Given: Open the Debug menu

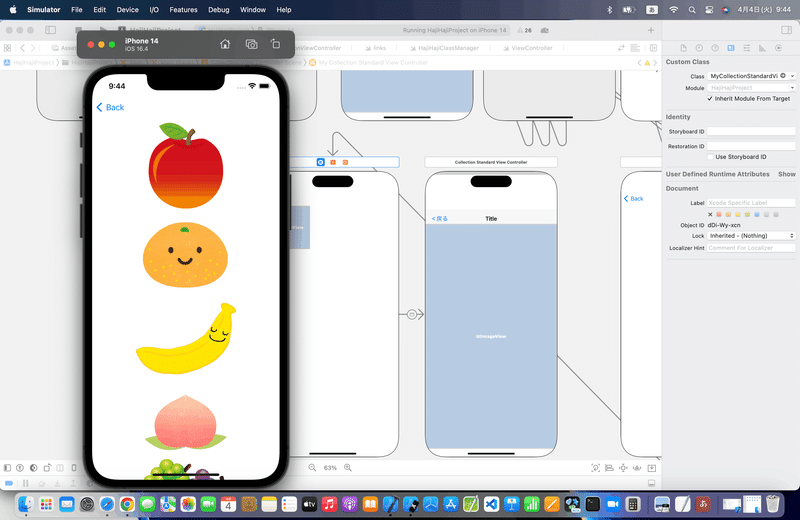Looking at the screenshot, I should tap(219, 10).
